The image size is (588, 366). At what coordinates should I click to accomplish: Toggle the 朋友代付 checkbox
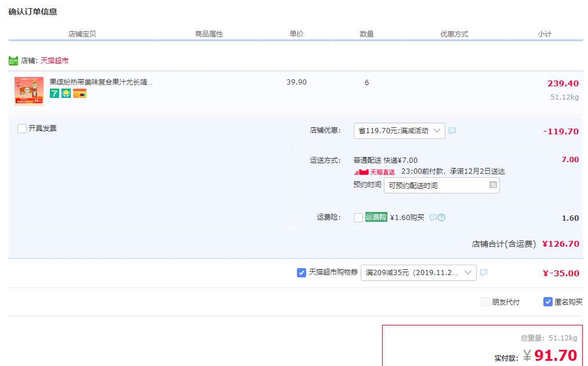point(485,302)
